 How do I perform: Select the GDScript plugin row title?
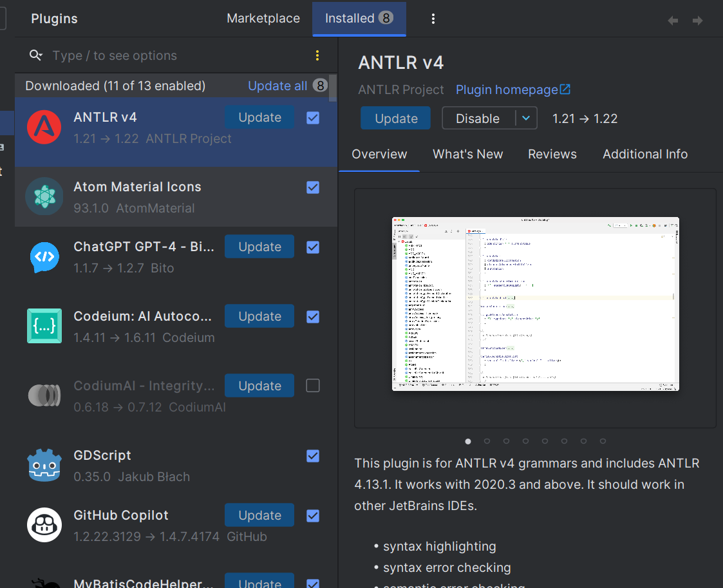[102, 455]
